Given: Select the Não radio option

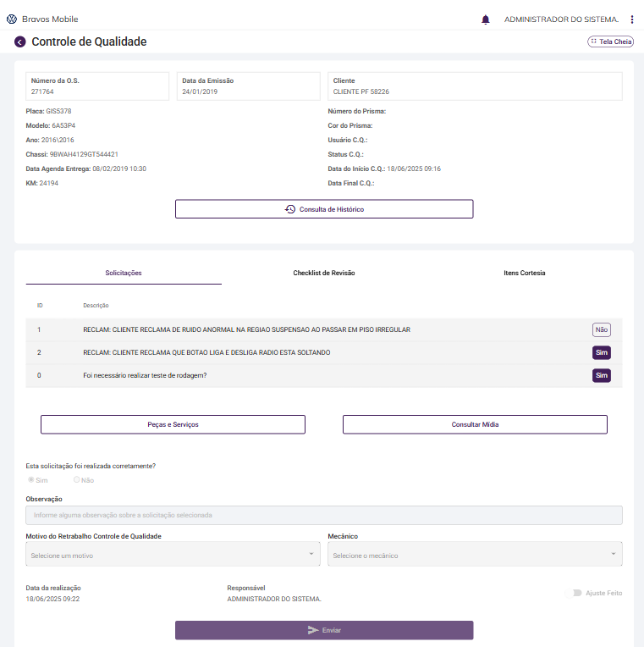Looking at the screenshot, I should (77, 479).
